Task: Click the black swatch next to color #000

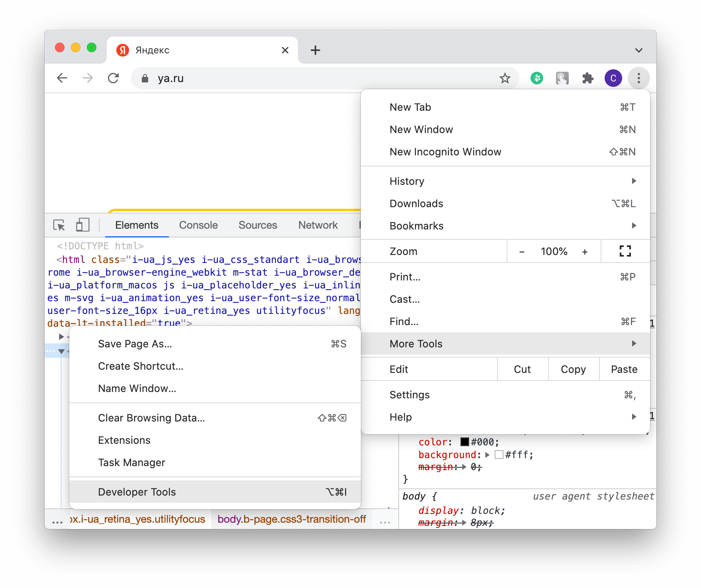Action: (x=464, y=441)
